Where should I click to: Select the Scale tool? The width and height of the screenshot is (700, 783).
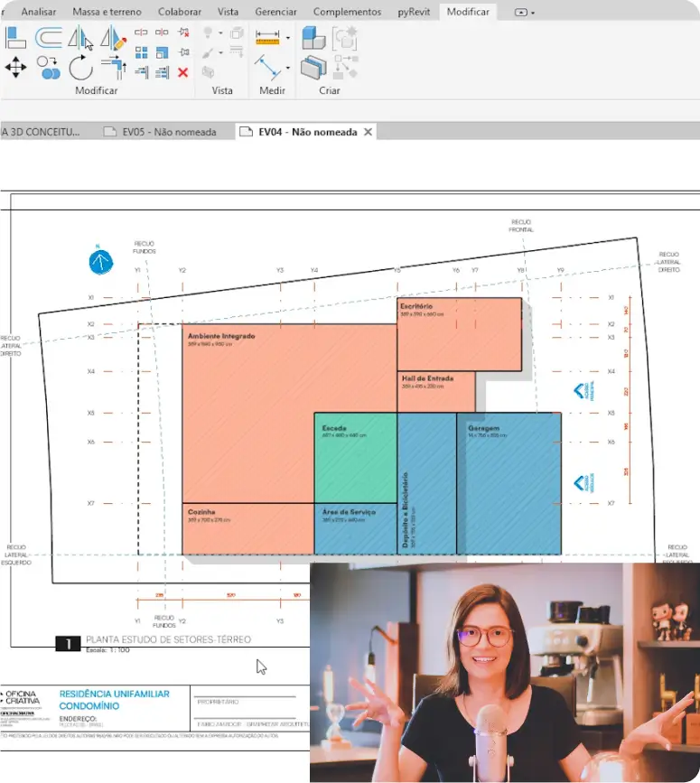coord(162,52)
